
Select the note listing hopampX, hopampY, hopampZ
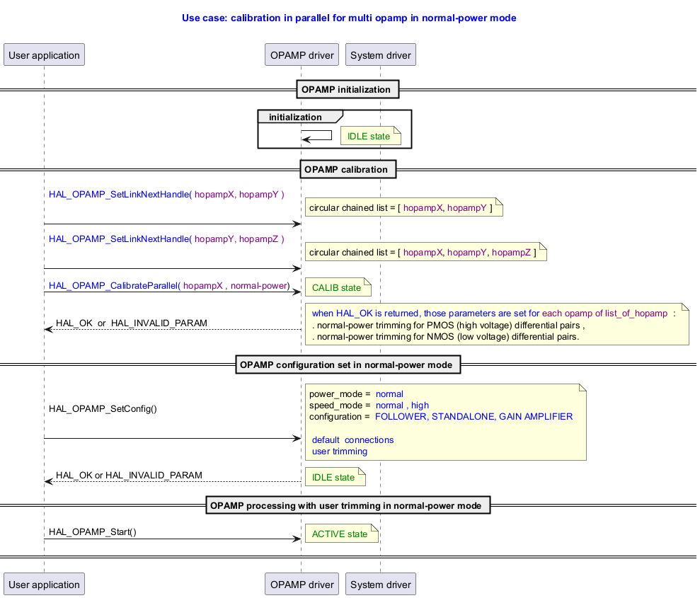[x=425, y=252]
